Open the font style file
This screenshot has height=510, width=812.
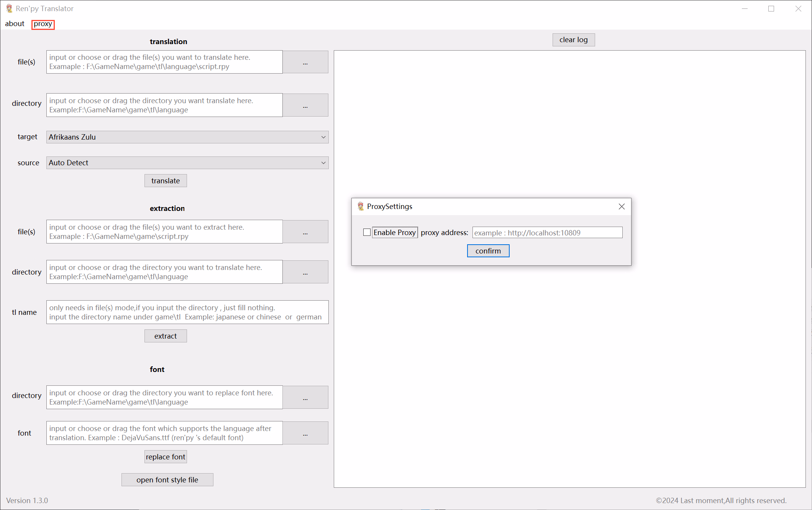[167, 479]
